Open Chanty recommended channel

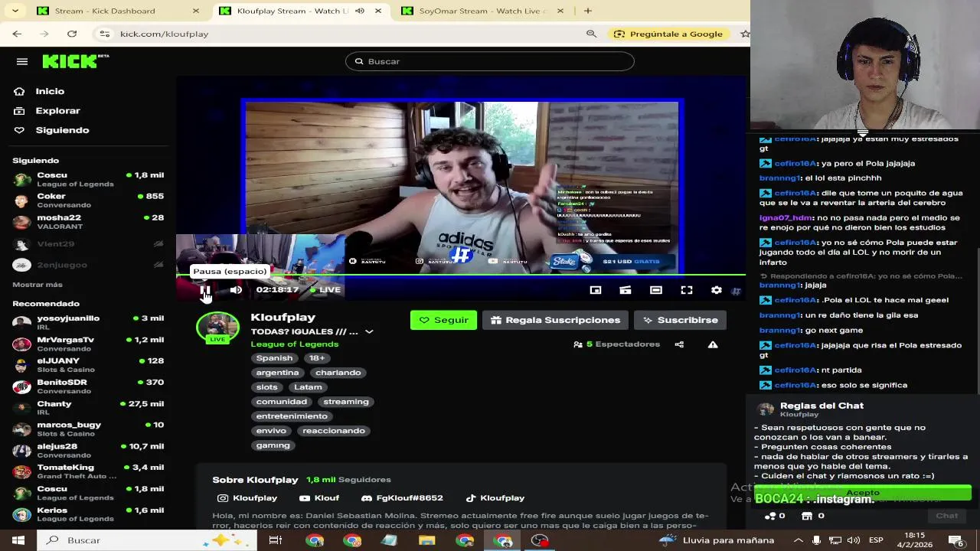pos(89,408)
